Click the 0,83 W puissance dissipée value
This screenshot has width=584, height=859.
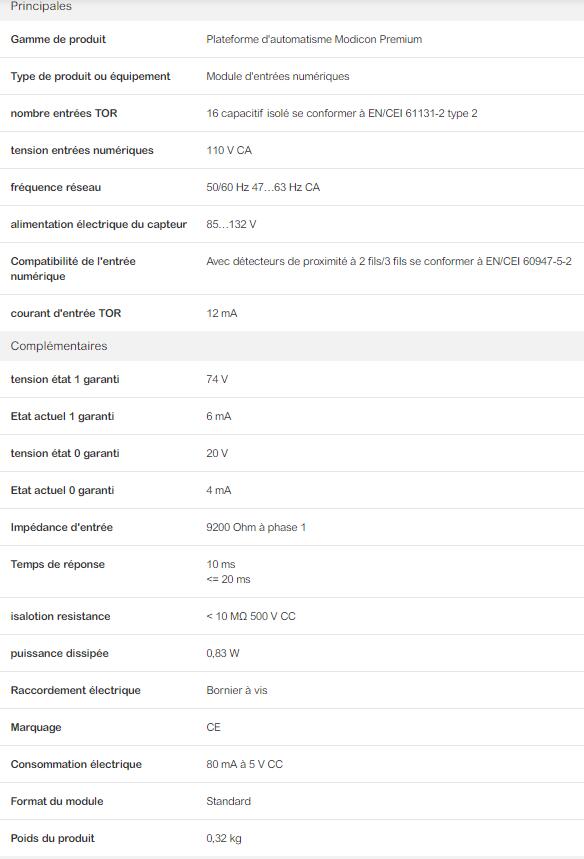[x=223, y=653]
